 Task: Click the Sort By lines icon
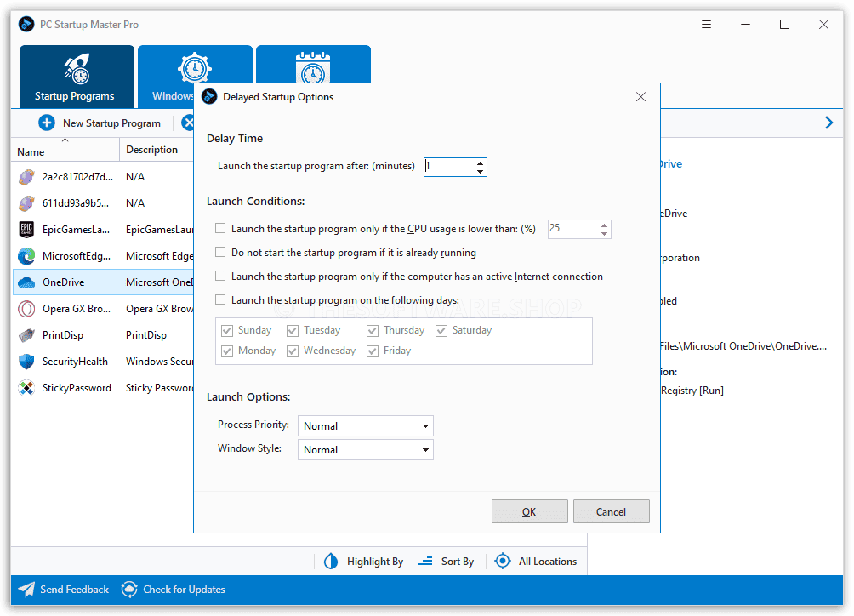click(425, 561)
